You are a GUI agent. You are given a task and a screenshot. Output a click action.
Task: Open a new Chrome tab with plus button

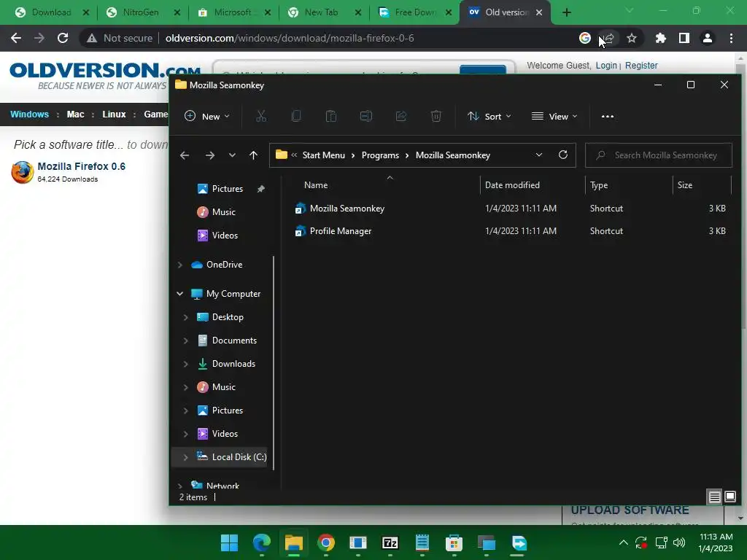(566, 12)
